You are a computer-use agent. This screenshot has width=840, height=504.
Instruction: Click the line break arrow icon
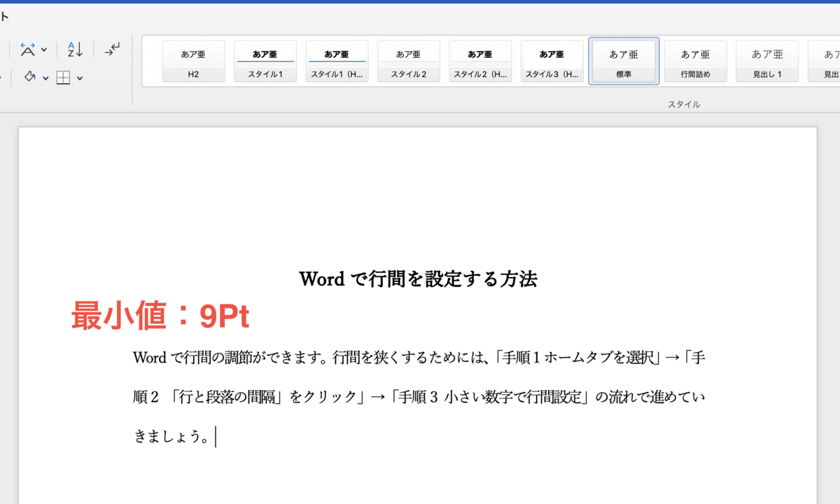111,48
